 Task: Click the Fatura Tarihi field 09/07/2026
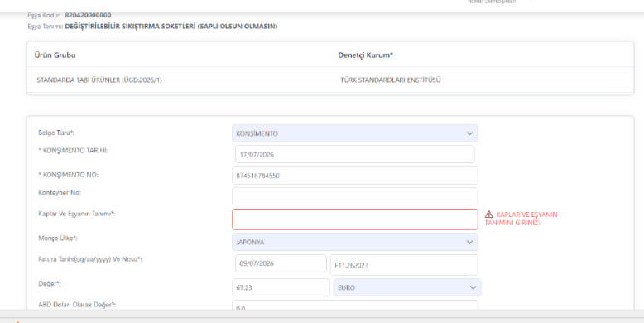[x=281, y=263]
